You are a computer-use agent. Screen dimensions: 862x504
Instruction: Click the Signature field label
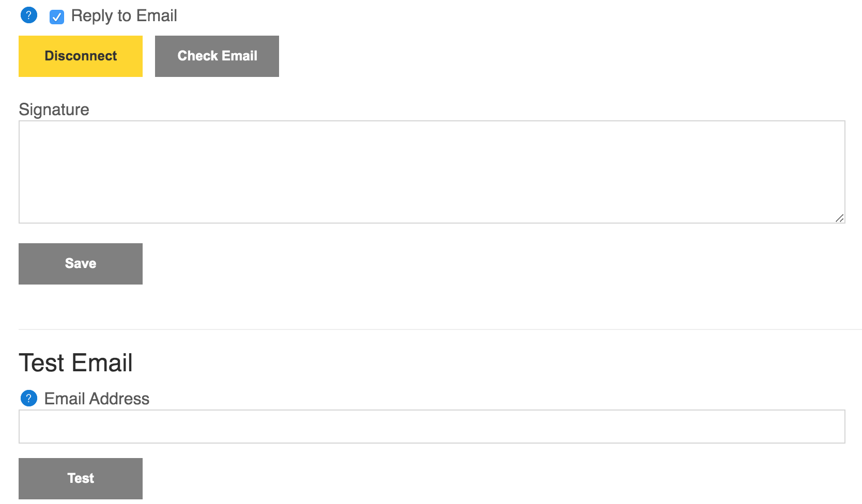(x=54, y=109)
